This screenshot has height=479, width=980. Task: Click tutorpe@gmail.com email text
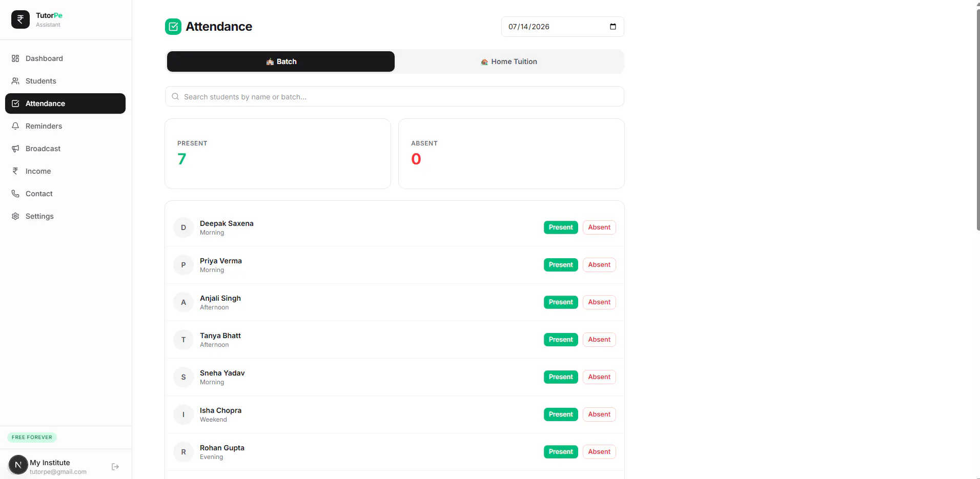click(58, 472)
